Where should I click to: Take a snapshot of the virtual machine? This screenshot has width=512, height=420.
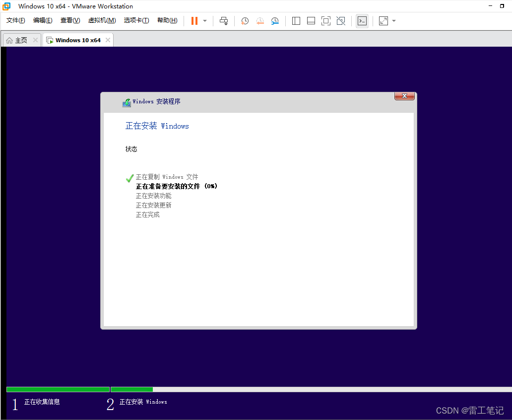[245, 21]
